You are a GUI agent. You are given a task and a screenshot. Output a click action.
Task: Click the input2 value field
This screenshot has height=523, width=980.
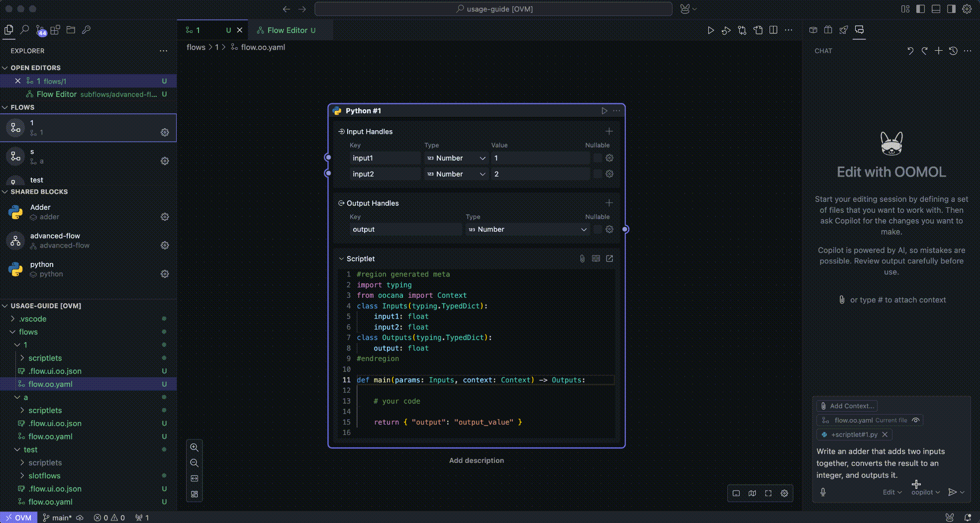(x=540, y=174)
